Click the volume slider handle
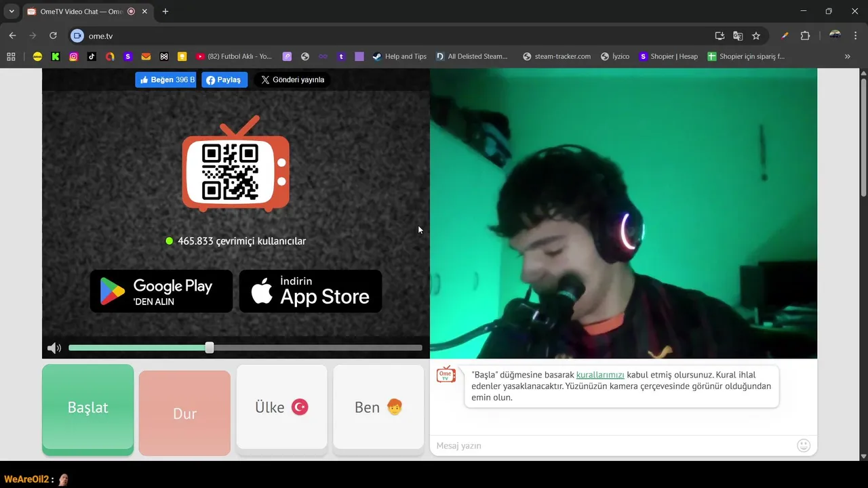 pyautogui.click(x=210, y=348)
